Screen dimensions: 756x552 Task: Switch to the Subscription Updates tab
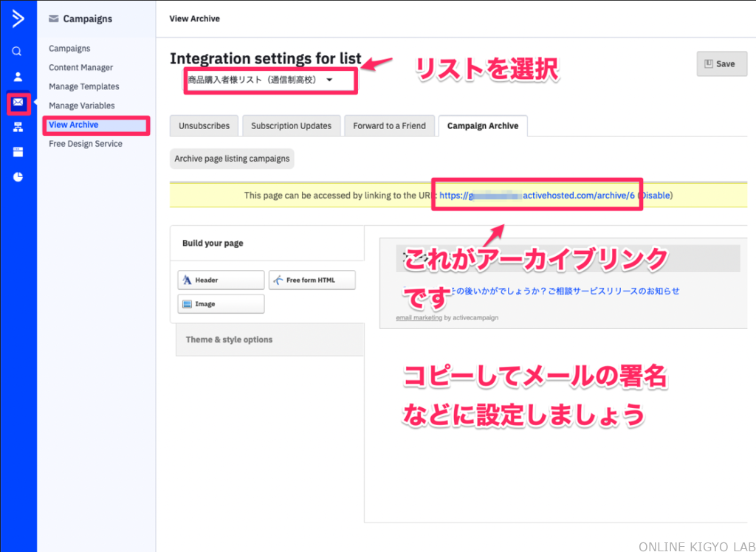coord(291,126)
